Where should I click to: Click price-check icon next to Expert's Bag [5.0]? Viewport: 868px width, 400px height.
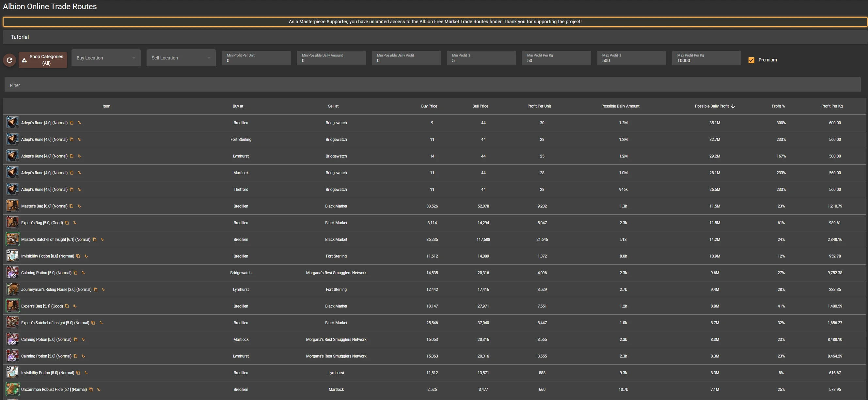[75, 223]
